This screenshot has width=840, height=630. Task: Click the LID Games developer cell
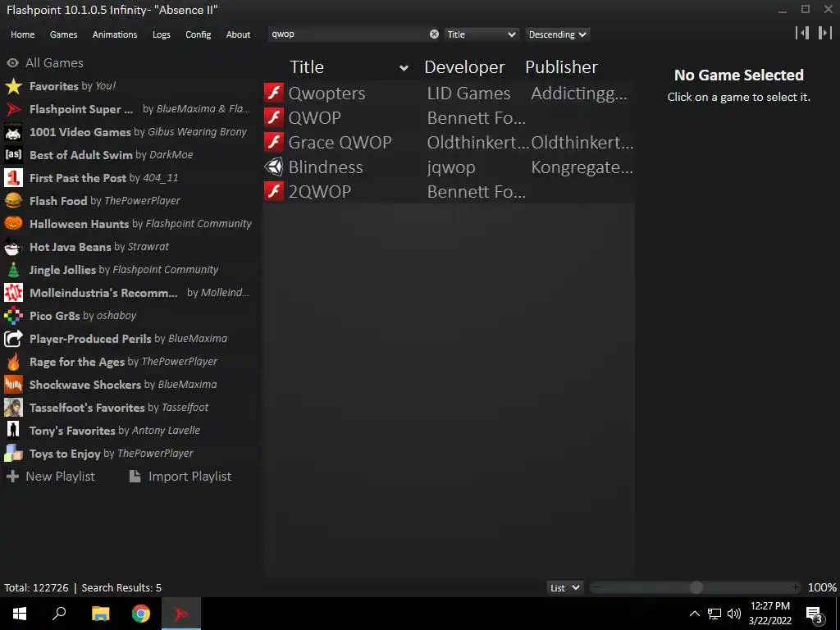(468, 94)
